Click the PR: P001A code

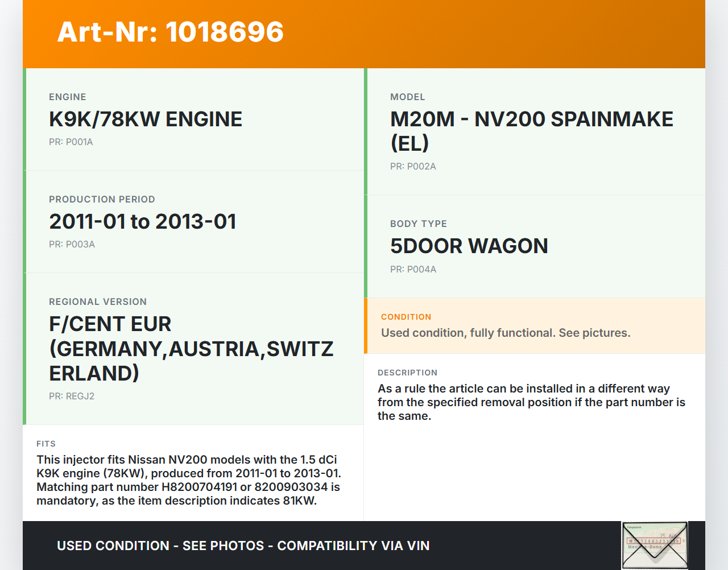pyautogui.click(x=71, y=142)
